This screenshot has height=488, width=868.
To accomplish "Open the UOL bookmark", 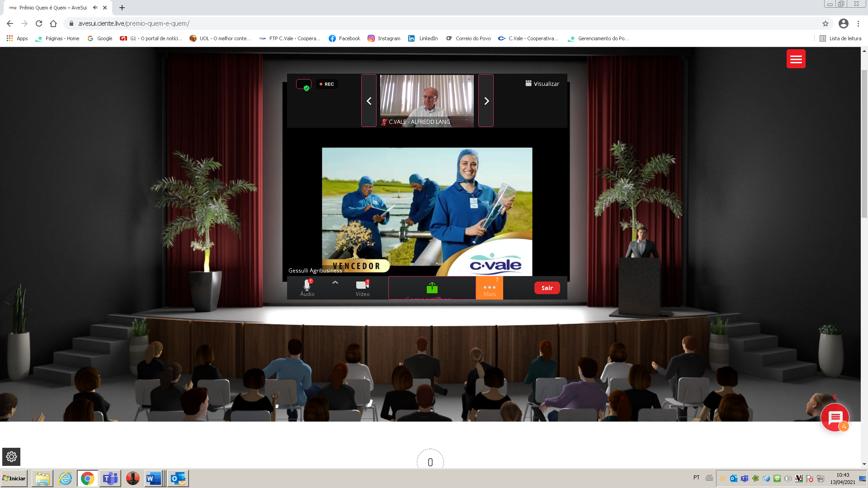I will (x=220, y=38).
